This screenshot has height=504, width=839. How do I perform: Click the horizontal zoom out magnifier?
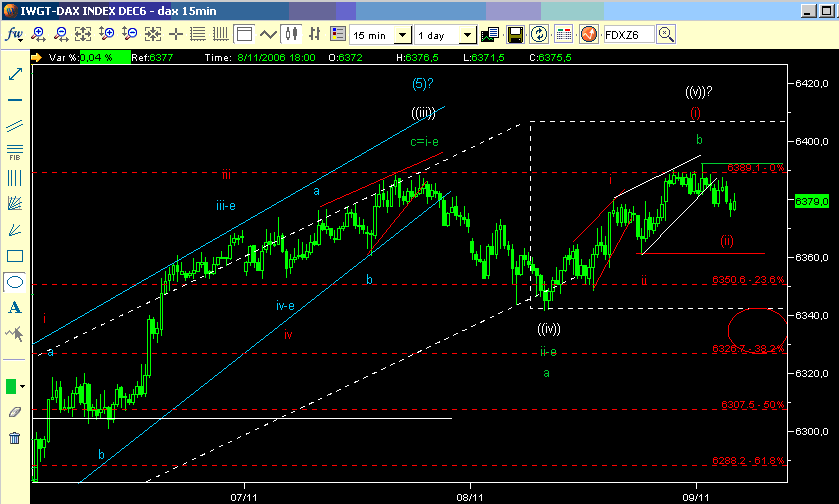[x=61, y=35]
